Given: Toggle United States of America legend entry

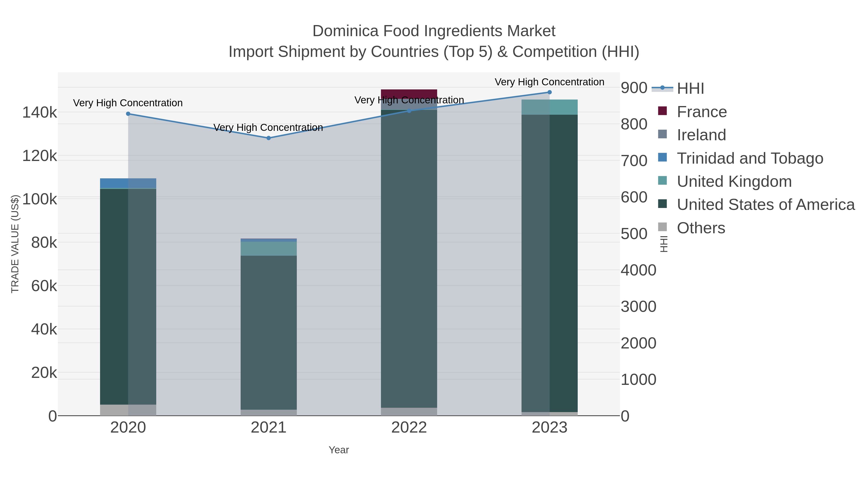Looking at the screenshot, I should tap(756, 204).
